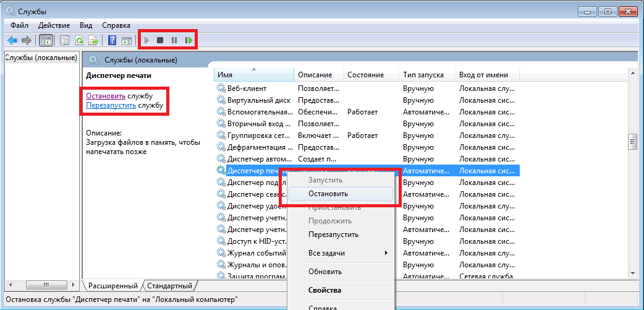Sort by the Тип запуска column header
The height and width of the screenshot is (310, 644).
pyautogui.click(x=426, y=75)
